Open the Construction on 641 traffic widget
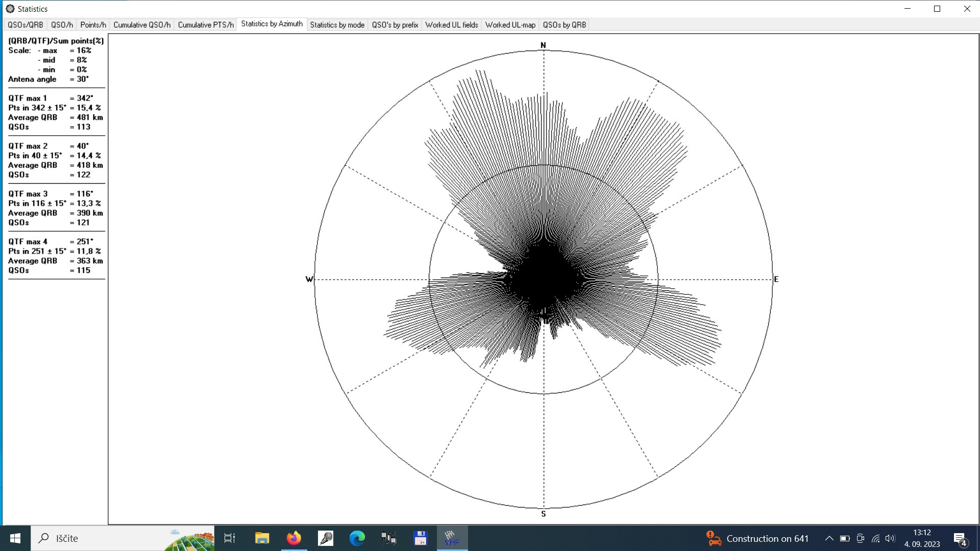The height and width of the screenshot is (551, 980). 757,538
